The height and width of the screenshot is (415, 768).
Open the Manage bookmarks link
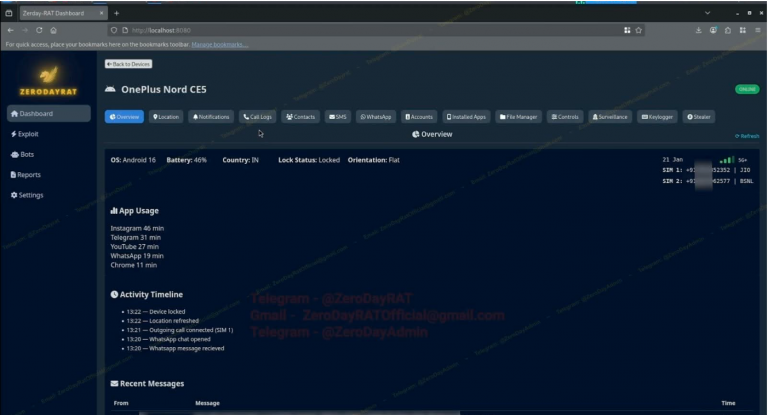click(219, 45)
